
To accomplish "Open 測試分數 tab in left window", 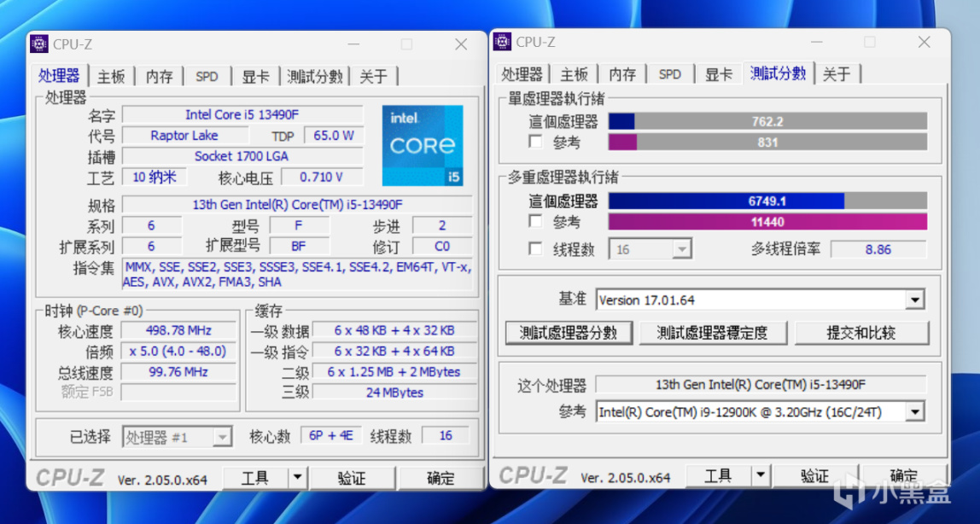I will click(x=315, y=77).
